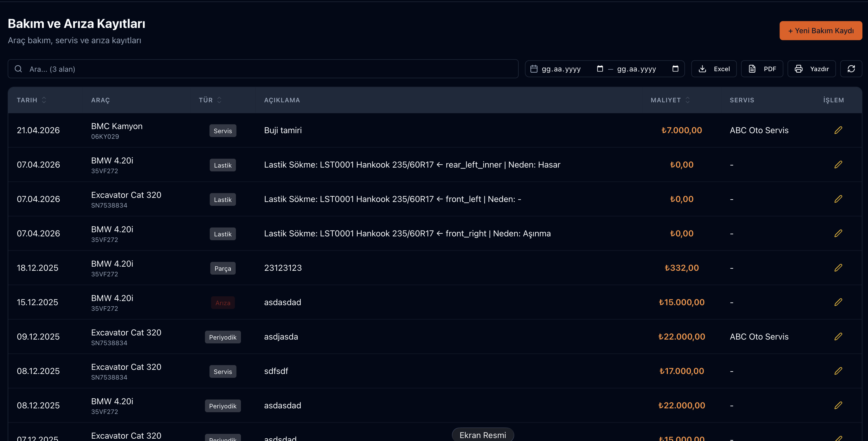
Task: Click the date 18.12.2025
Action: pos(37,268)
